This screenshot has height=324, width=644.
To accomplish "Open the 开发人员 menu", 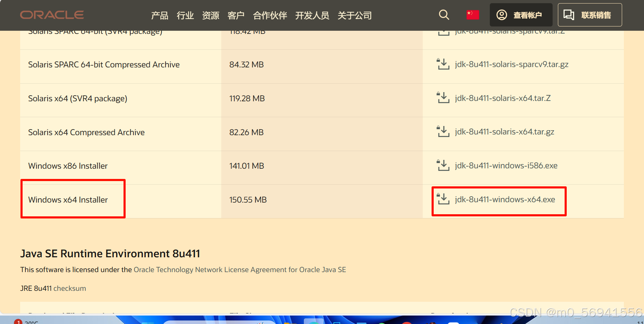I will pos(312,16).
